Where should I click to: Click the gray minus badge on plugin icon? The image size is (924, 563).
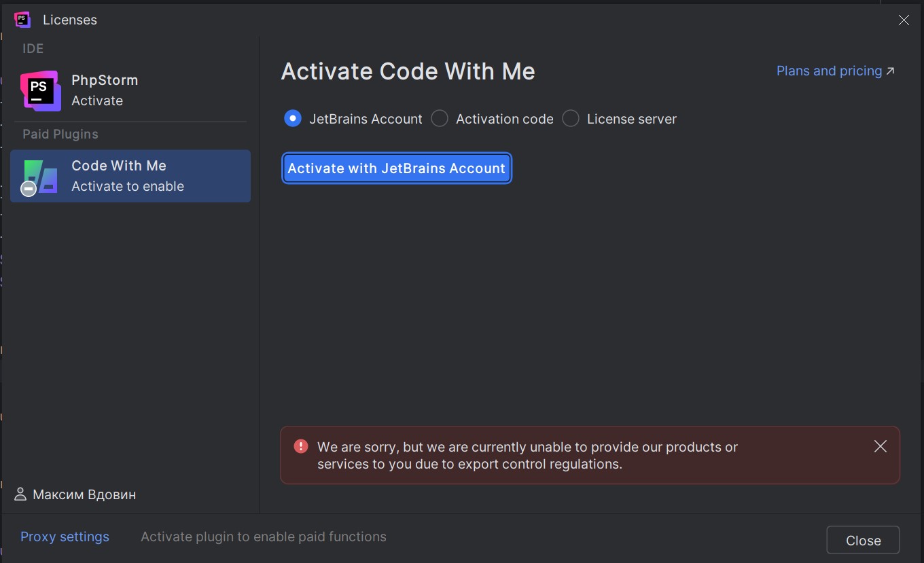click(29, 189)
